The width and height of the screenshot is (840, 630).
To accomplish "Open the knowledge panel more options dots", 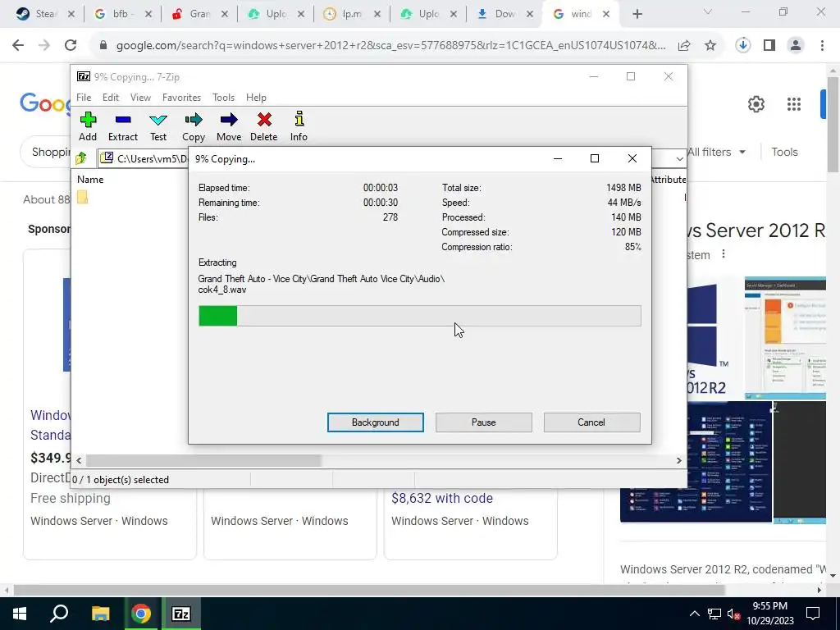I will point(724,254).
